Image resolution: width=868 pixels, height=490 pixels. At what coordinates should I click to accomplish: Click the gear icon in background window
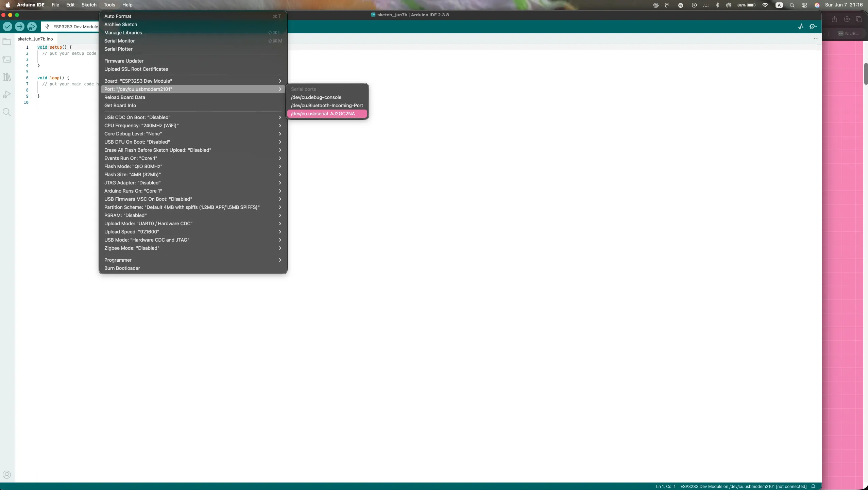(x=847, y=19)
